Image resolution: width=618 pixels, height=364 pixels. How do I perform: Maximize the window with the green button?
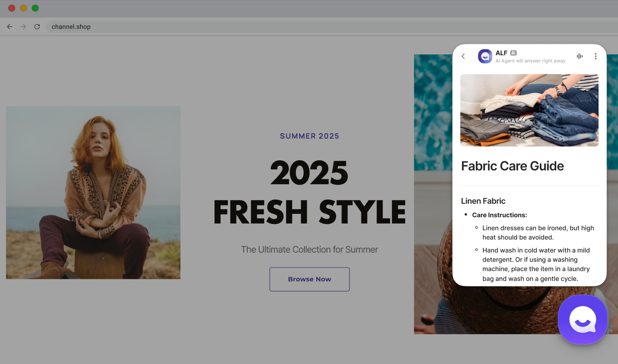(x=35, y=8)
